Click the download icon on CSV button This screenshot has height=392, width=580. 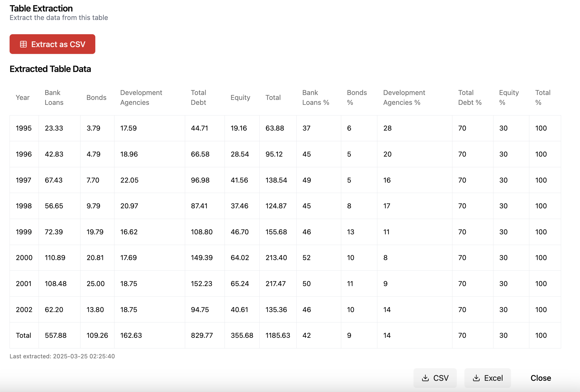[425, 378]
